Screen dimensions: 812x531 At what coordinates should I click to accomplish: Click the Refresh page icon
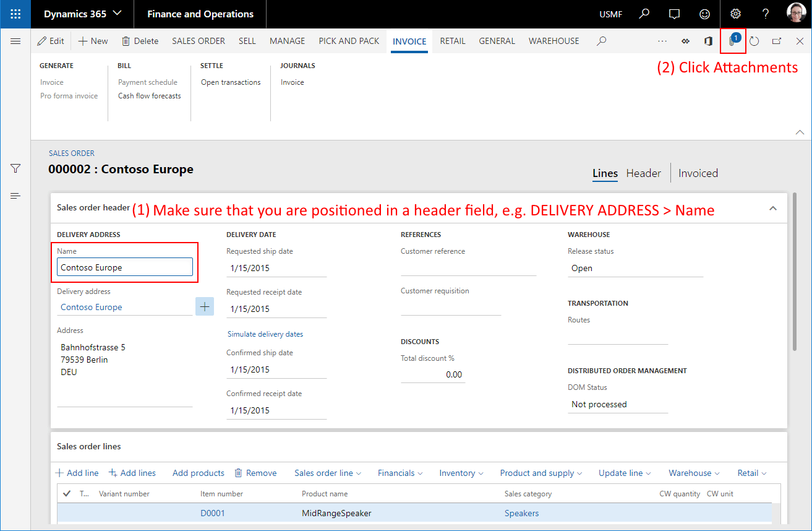[754, 41]
